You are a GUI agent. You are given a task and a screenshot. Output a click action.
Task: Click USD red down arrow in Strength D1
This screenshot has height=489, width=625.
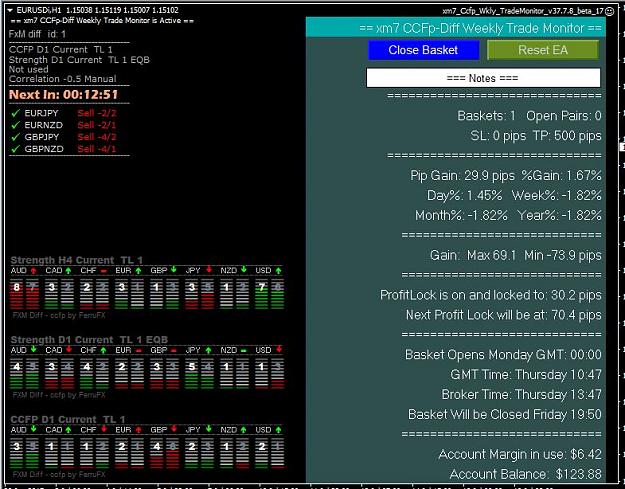coord(279,350)
